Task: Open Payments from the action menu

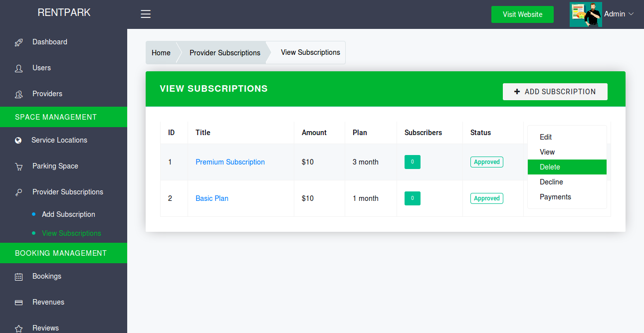Action: pyautogui.click(x=567, y=197)
